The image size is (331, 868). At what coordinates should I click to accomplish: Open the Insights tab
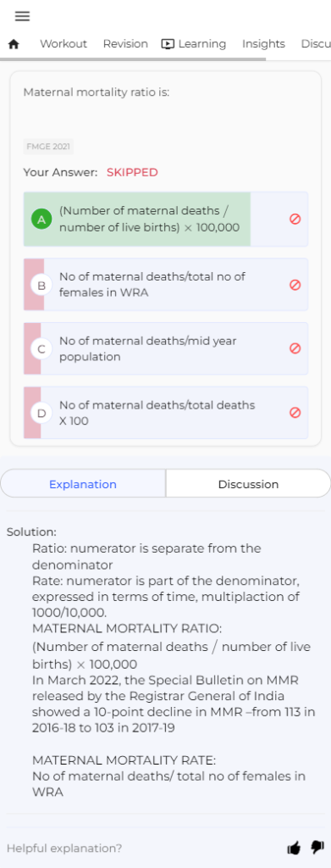tap(263, 44)
